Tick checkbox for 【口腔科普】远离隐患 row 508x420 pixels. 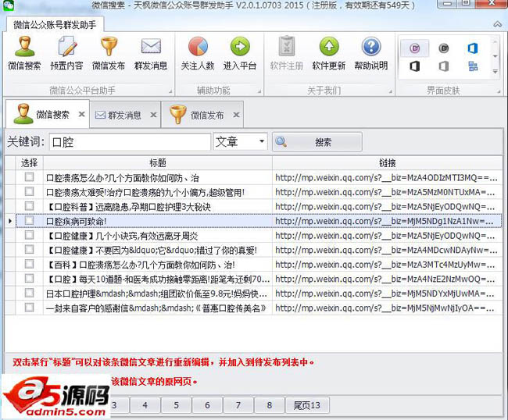[x=29, y=206]
